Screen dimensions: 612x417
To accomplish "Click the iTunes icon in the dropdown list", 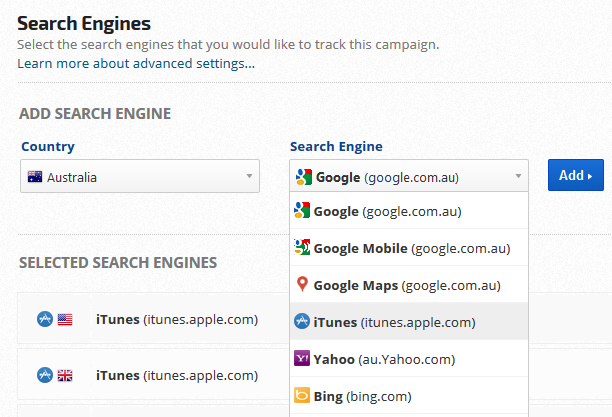I will pyautogui.click(x=302, y=322).
